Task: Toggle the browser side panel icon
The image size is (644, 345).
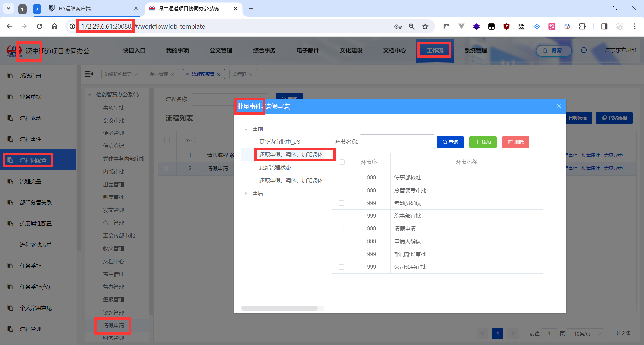Action: (x=604, y=26)
